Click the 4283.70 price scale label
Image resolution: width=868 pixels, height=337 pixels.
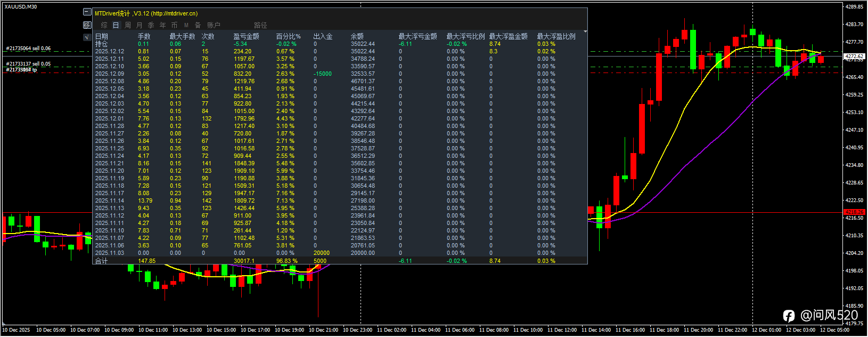(854, 25)
